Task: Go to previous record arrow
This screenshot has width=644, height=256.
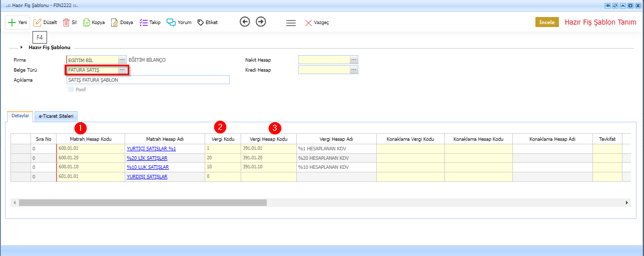Action: (245, 22)
